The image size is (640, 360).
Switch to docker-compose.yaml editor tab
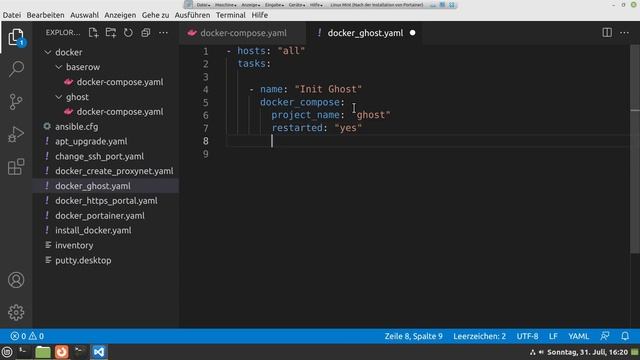click(242, 33)
